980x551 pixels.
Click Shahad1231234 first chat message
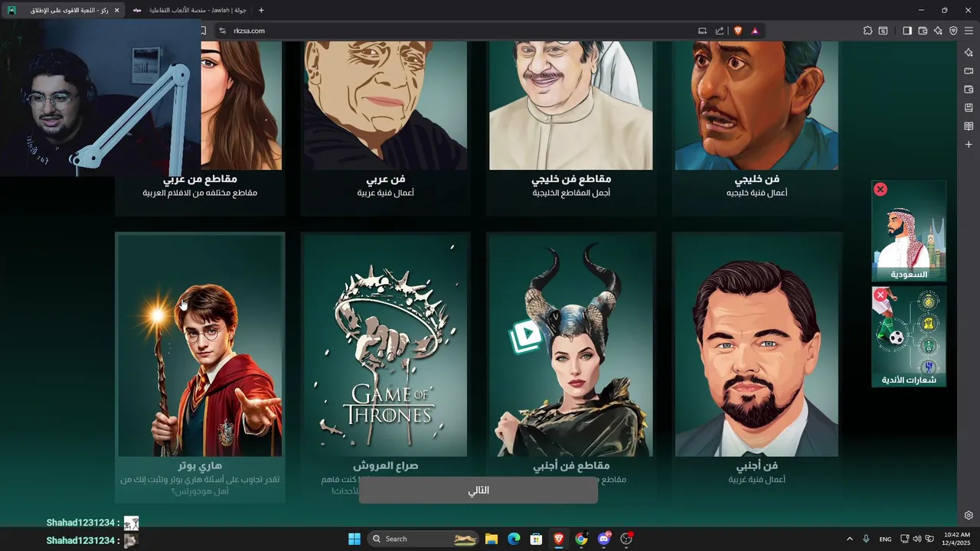(x=92, y=523)
